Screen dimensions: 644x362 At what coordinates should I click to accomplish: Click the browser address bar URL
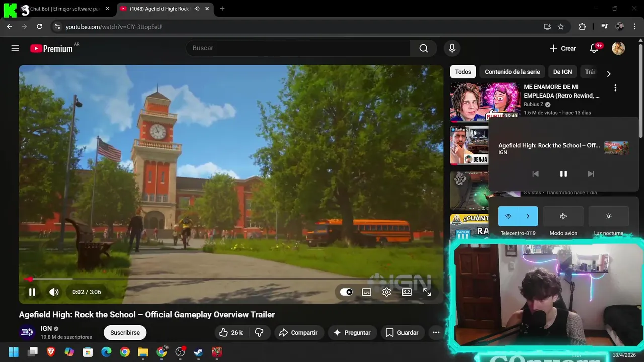tap(113, 27)
